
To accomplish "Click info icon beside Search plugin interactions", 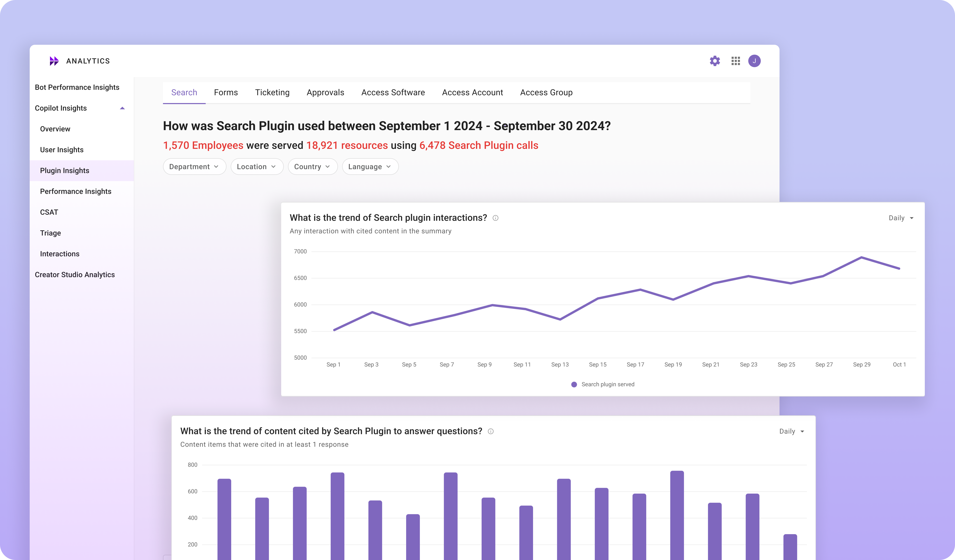I will [x=495, y=218].
